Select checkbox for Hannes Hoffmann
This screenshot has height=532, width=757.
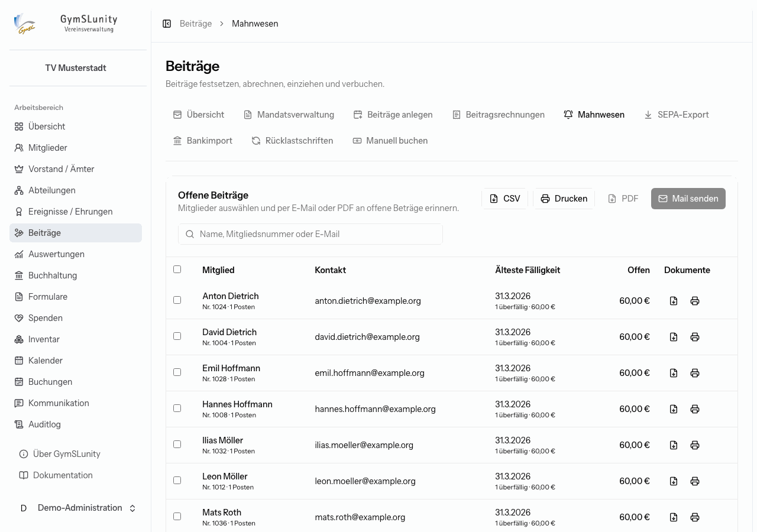click(x=177, y=408)
